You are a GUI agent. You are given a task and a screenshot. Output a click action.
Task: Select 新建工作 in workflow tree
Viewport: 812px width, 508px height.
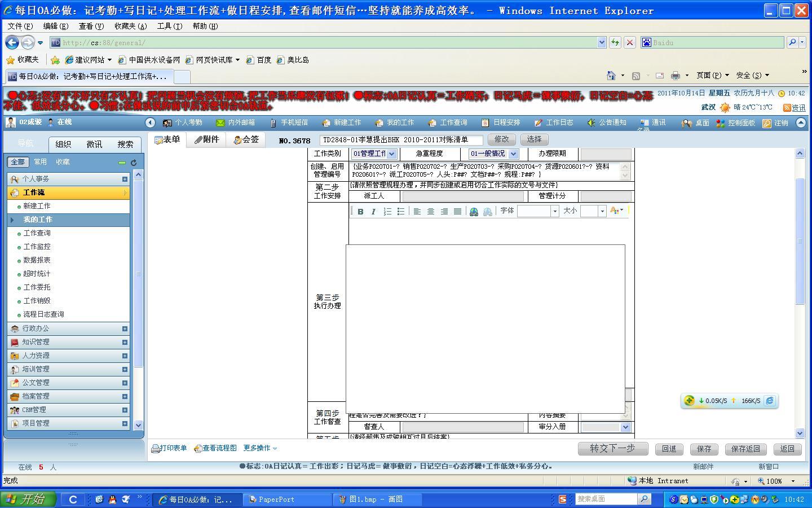tap(37, 206)
